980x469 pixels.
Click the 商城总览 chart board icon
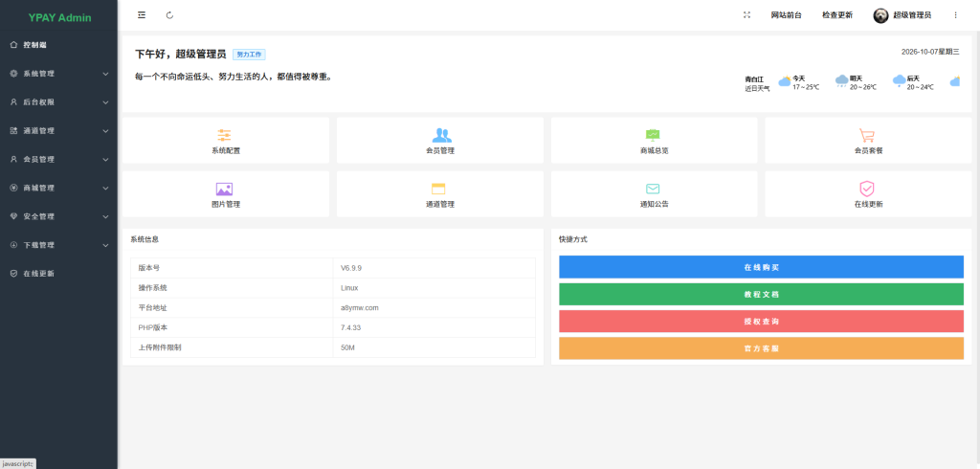(653, 135)
